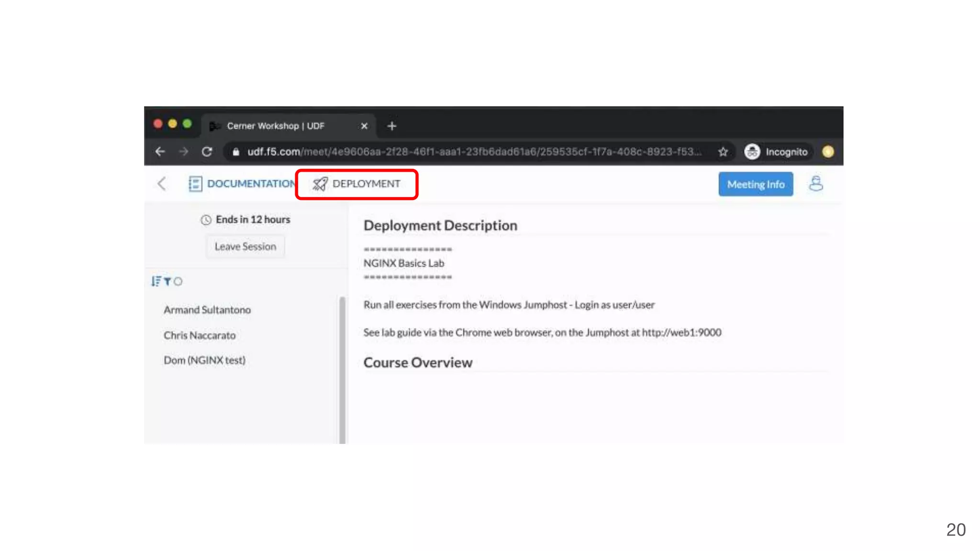The image size is (980, 551).
Task: Toggle the circle status filter icon
Action: click(x=178, y=282)
